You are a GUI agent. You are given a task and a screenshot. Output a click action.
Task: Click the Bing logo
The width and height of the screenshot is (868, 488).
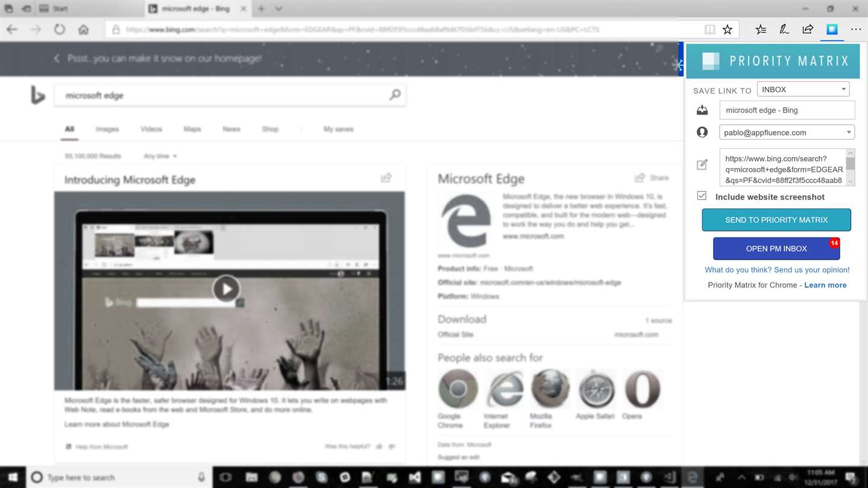click(38, 95)
